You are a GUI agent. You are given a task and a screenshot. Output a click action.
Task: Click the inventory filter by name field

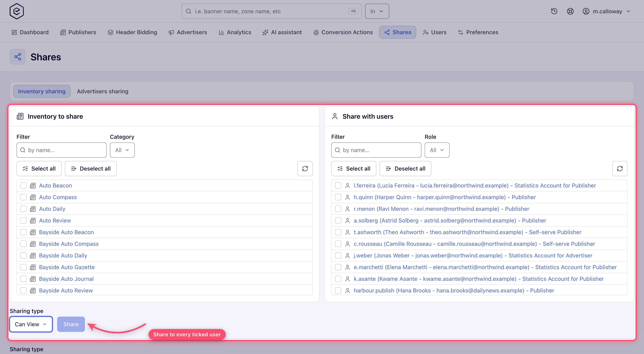pyautogui.click(x=62, y=150)
